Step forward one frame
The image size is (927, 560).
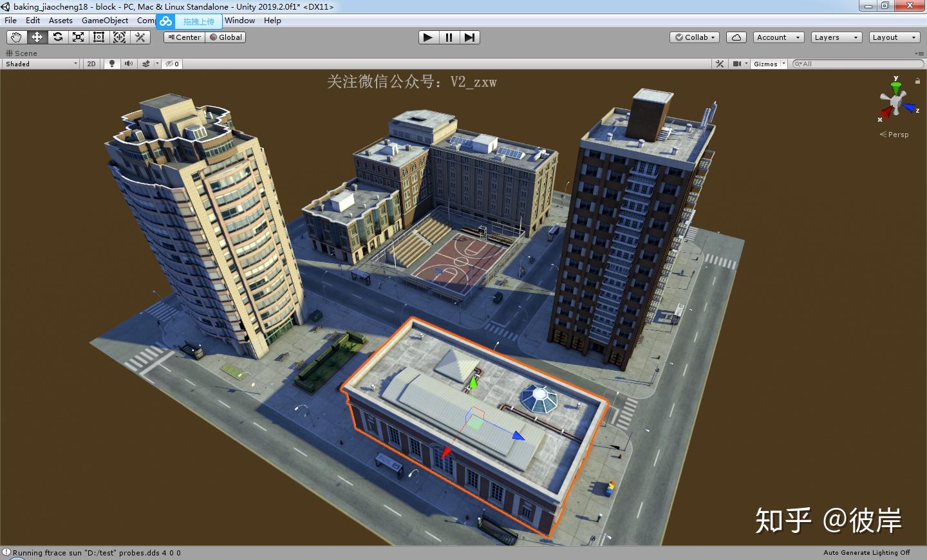pyautogui.click(x=470, y=37)
